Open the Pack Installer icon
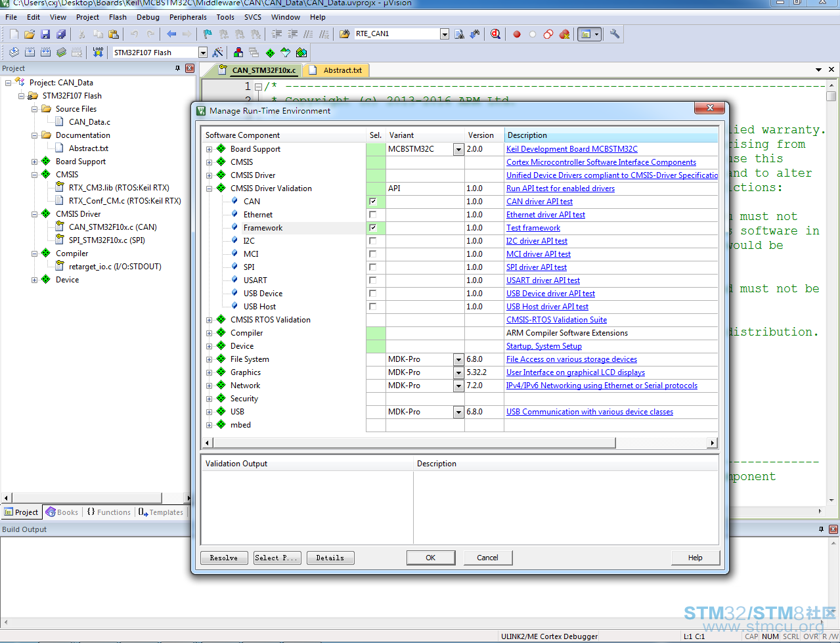The height and width of the screenshot is (643, 840). [301, 53]
